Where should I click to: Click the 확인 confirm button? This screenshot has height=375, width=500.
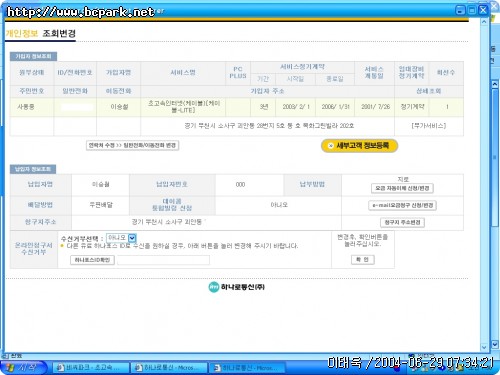[x=363, y=260]
